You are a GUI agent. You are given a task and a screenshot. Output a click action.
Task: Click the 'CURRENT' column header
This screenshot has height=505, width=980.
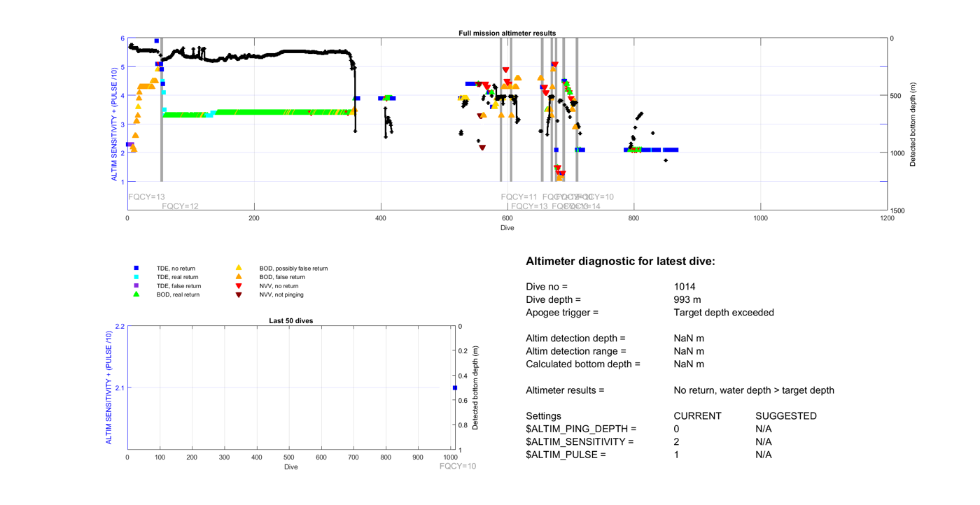[x=697, y=416]
